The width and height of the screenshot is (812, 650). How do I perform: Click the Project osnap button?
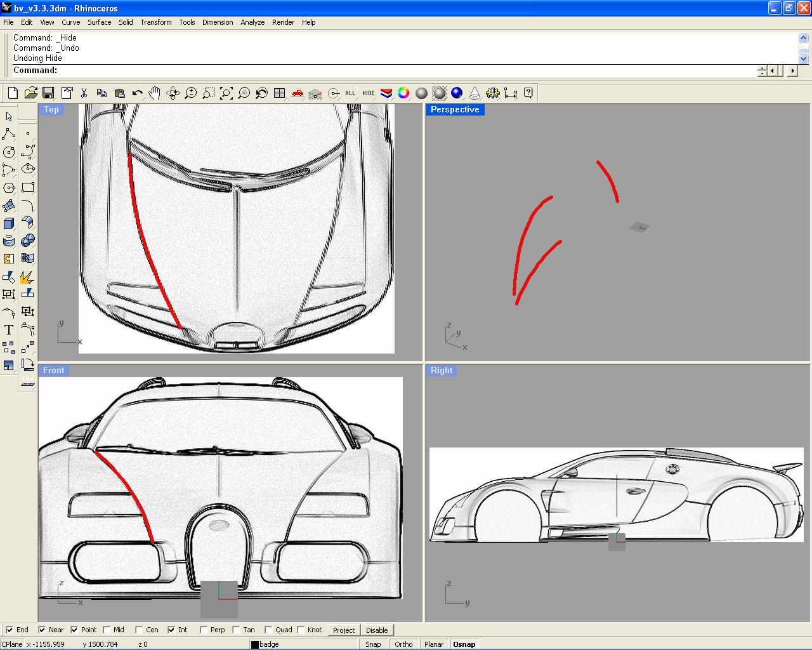click(x=344, y=630)
